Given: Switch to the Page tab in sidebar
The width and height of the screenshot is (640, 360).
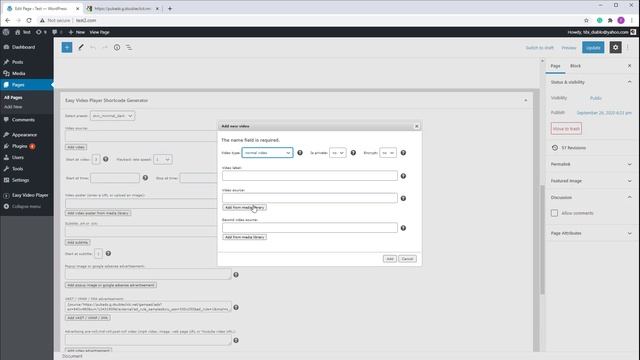Looking at the screenshot, I should coord(555,66).
